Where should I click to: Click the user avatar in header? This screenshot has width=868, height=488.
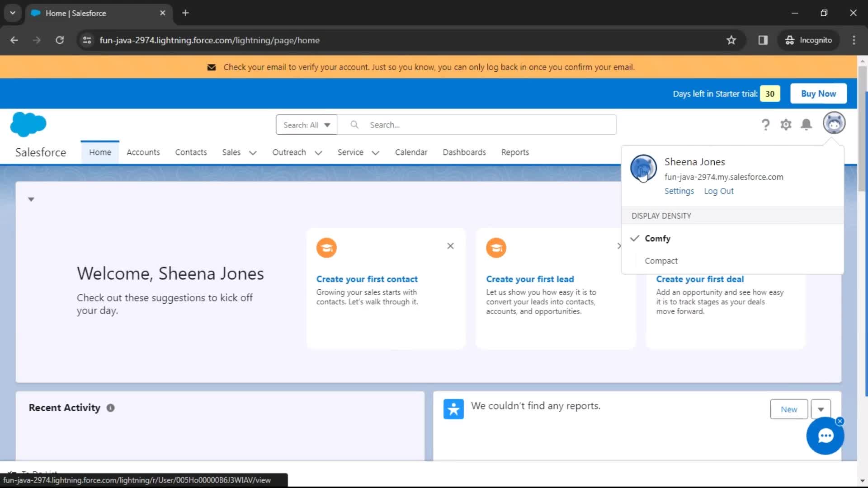[x=834, y=123]
